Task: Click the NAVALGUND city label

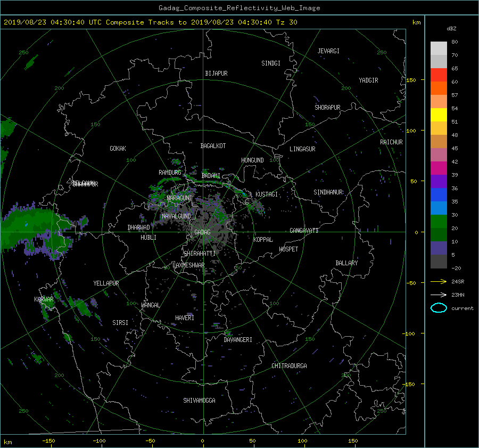Action: pyautogui.click(x=176, y=216)
